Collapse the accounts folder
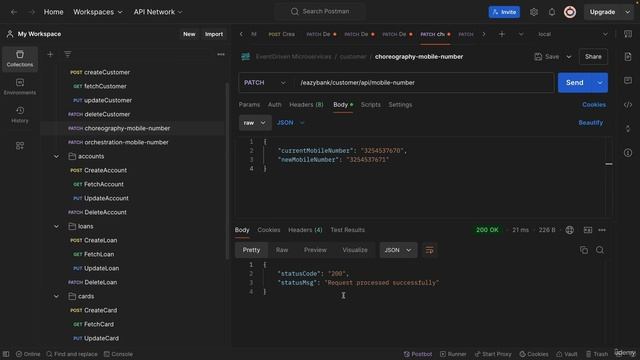The height and width of the screenshot is (360, 640). [x=56, y=156]
